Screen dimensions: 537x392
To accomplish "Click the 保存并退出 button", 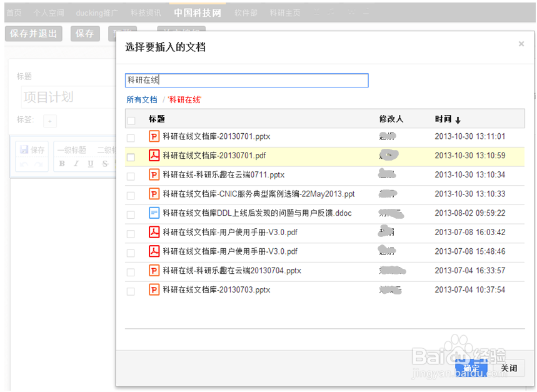I will pyautogui.click(x=34, y=34).
